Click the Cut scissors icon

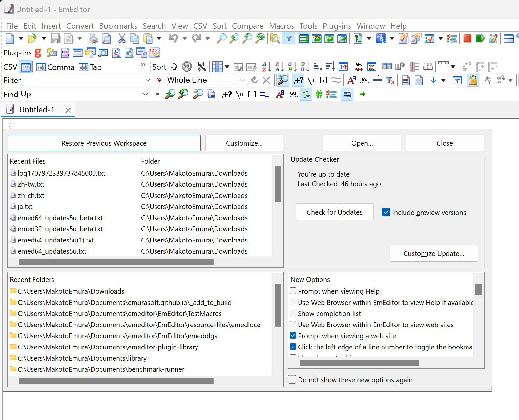(122, 39)
